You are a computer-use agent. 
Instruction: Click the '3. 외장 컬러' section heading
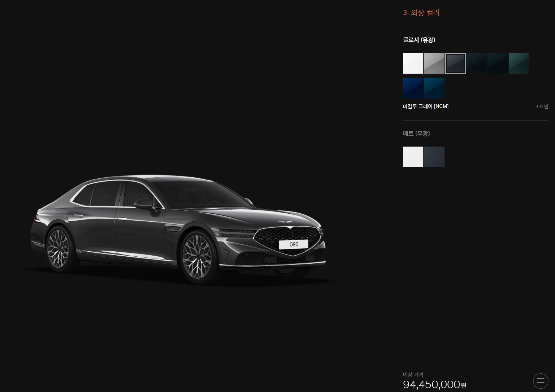(421, 13)
